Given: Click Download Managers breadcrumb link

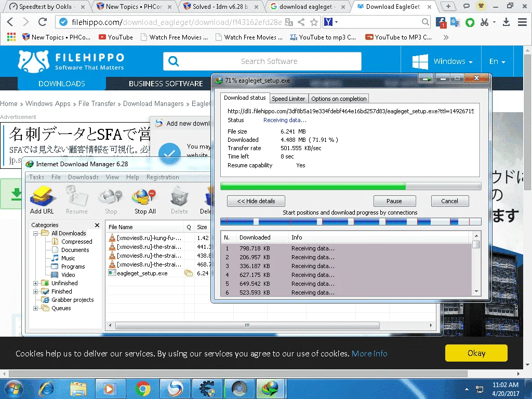Looking at the screenshot, I should pyautogui.click(x=153, y=103).
